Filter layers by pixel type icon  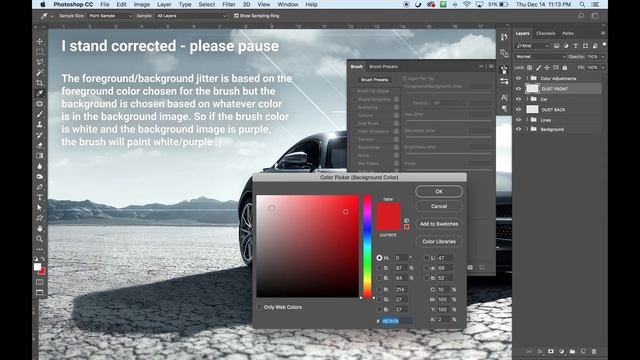click(556, 46)
